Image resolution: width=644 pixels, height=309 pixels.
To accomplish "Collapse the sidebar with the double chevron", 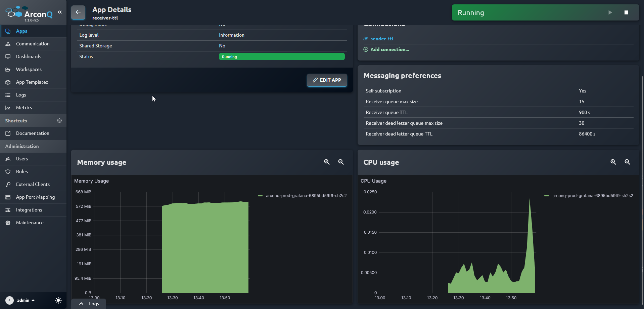I will (60, 12).
